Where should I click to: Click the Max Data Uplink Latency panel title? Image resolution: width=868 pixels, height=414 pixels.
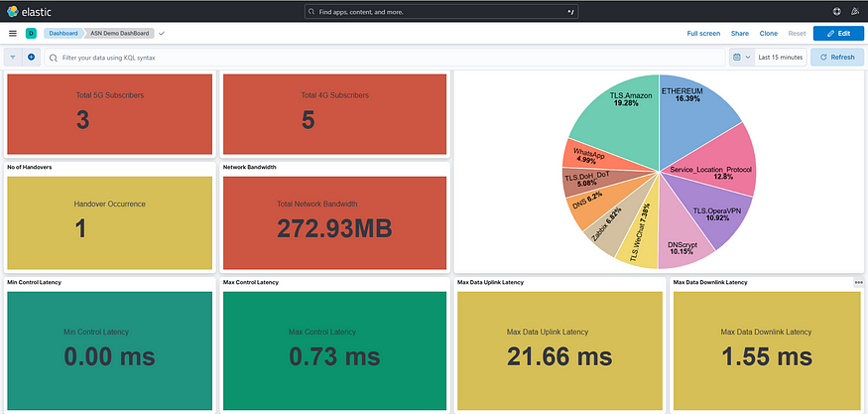click(x=490, y=282)
